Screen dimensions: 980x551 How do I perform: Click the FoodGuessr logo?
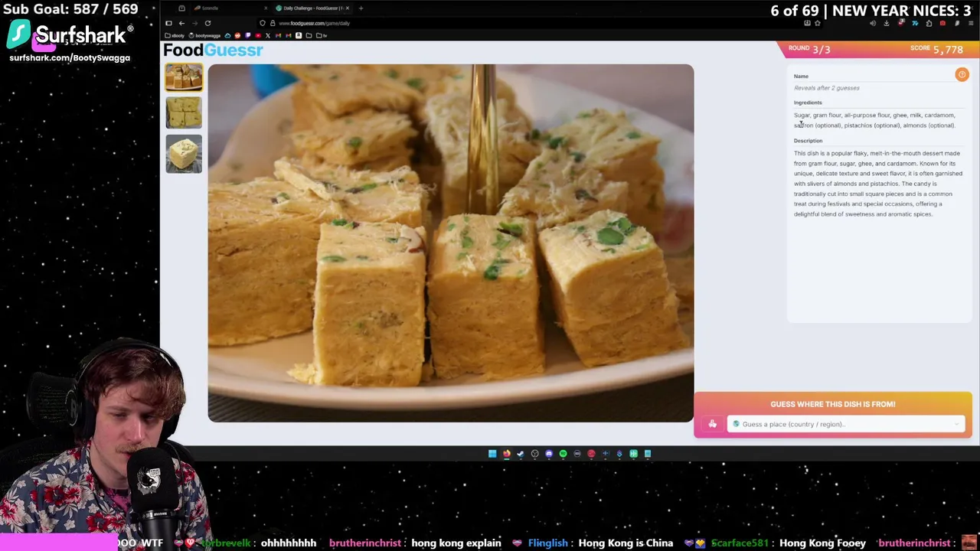click(213, 51)
